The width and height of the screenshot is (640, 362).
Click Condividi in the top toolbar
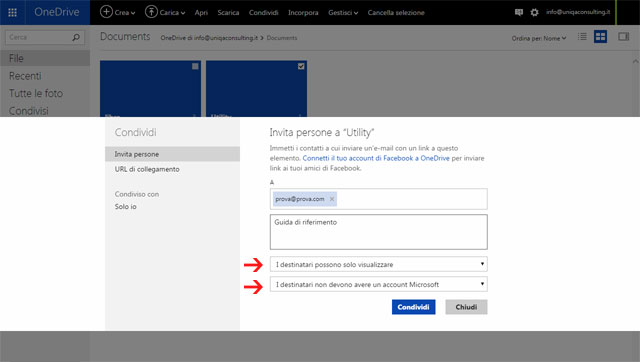264,13
